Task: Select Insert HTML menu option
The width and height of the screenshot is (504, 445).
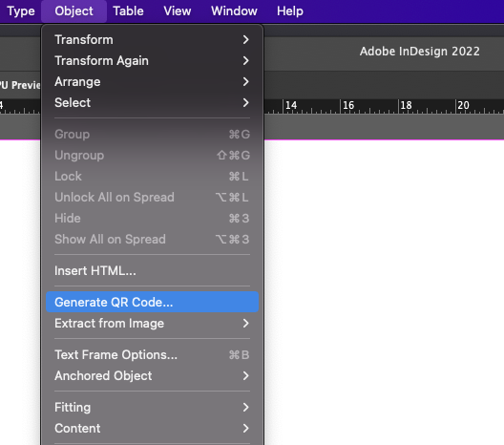Action: tap(152, 271)
